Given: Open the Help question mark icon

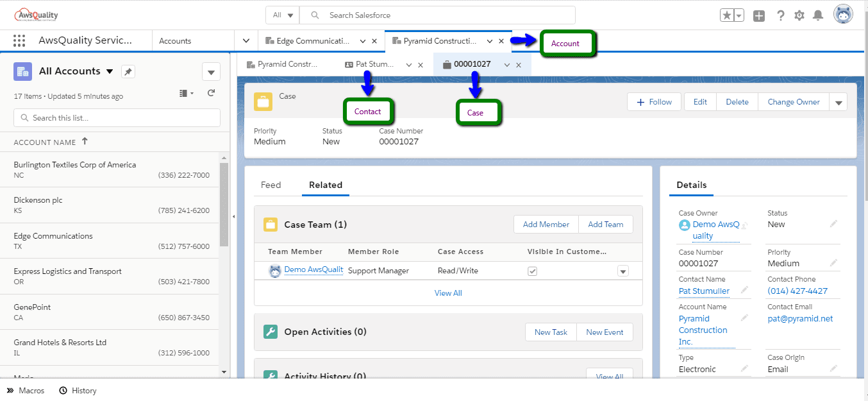Looking at the screenshot, I should click(780, 15).
